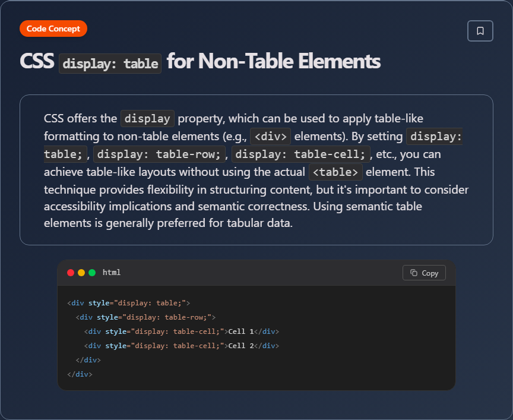Click the 'display: table-row;' inline code
513x420 pixels.
[159, 154]
